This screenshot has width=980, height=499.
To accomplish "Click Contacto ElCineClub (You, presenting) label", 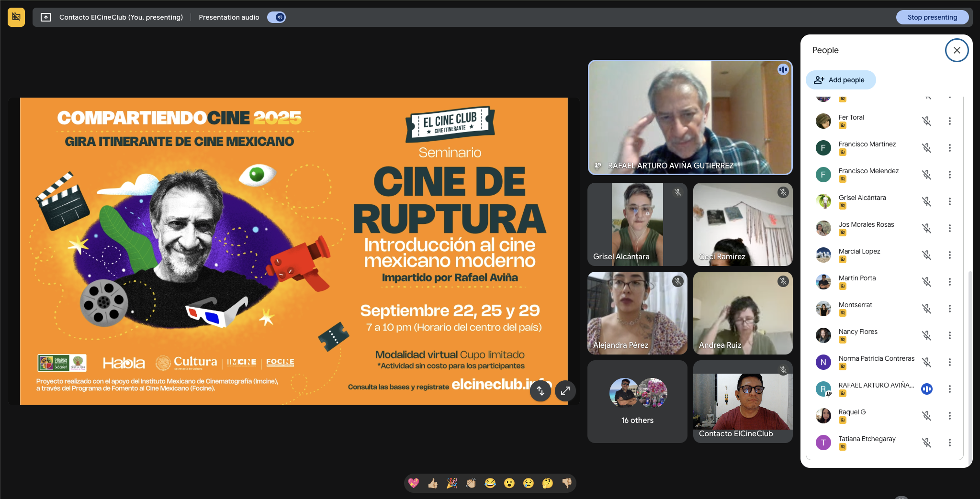I will [121, 17].
